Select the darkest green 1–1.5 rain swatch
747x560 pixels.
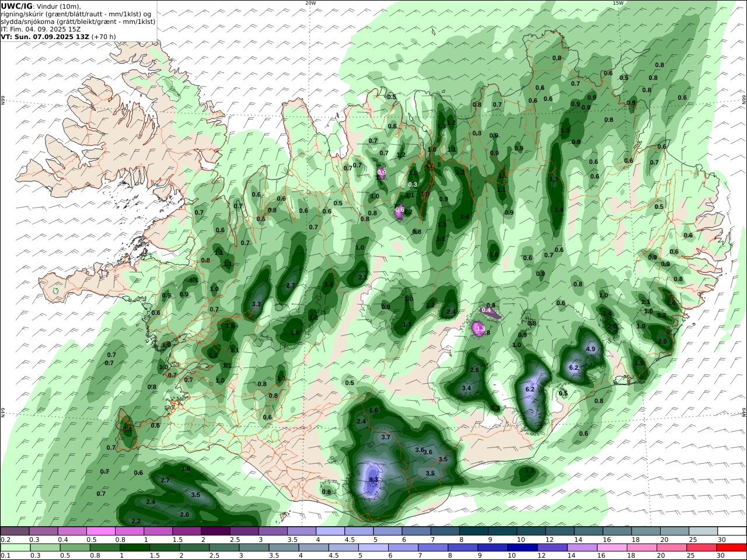[134, 547]
